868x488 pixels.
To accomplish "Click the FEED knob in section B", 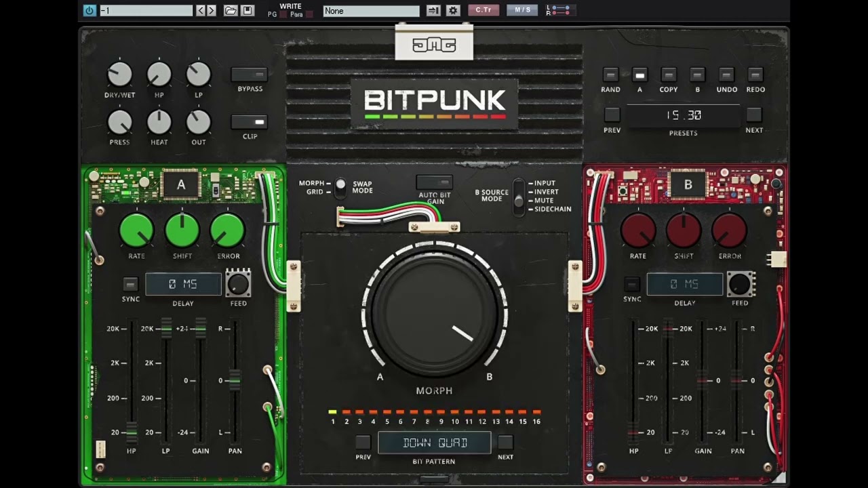I will [740, 285].
